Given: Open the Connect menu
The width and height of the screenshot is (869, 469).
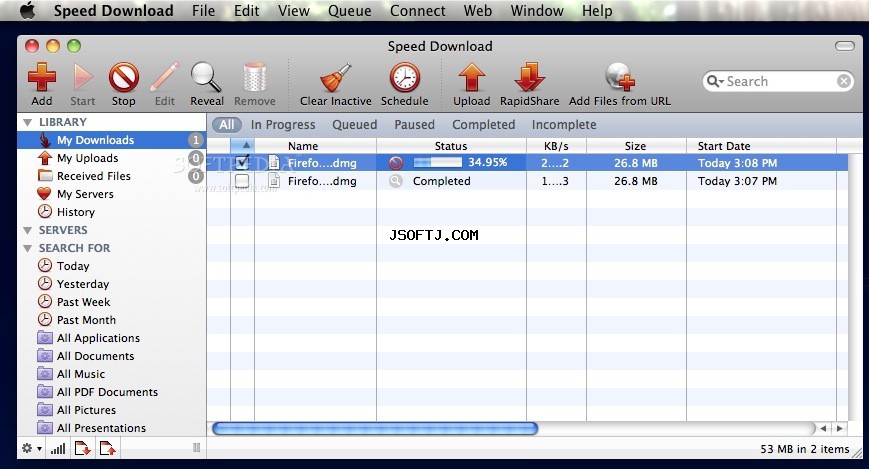Looking at the screenshot, I should (x=417, y=11).
